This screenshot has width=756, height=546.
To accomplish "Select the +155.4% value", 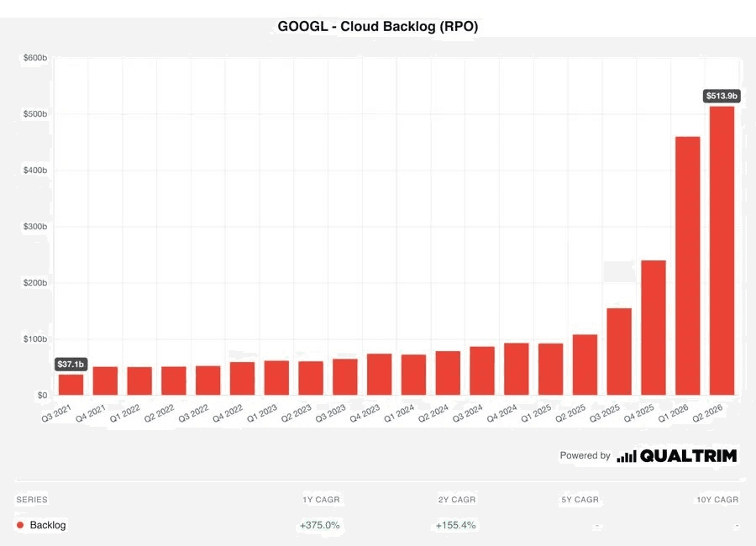I will [455, 525].
